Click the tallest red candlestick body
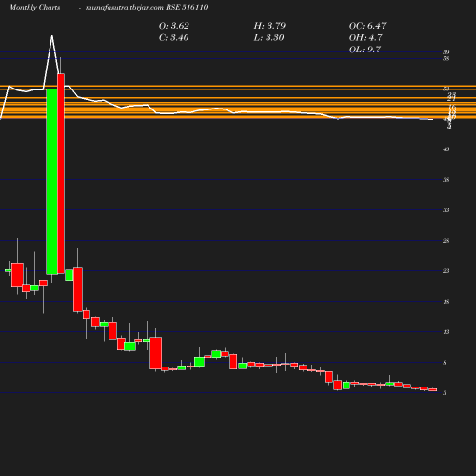The width and height of the screenshot is (476, 476). tap(61, 173)
